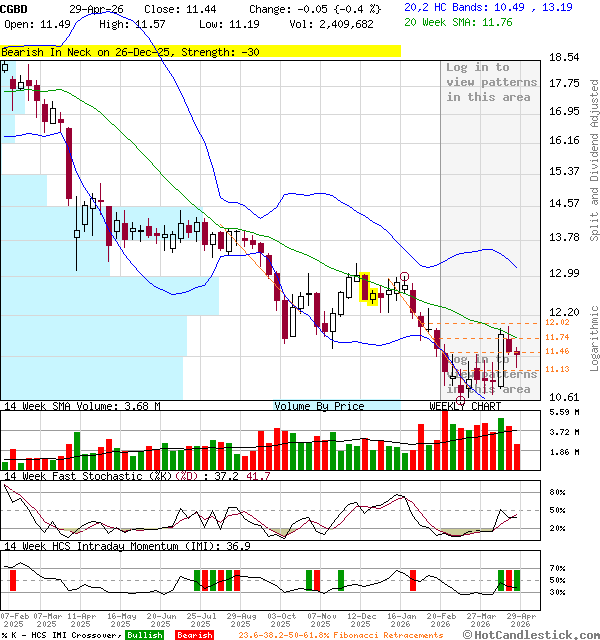
Task: Click the red Bearish legend box
Action: (193, 635)
